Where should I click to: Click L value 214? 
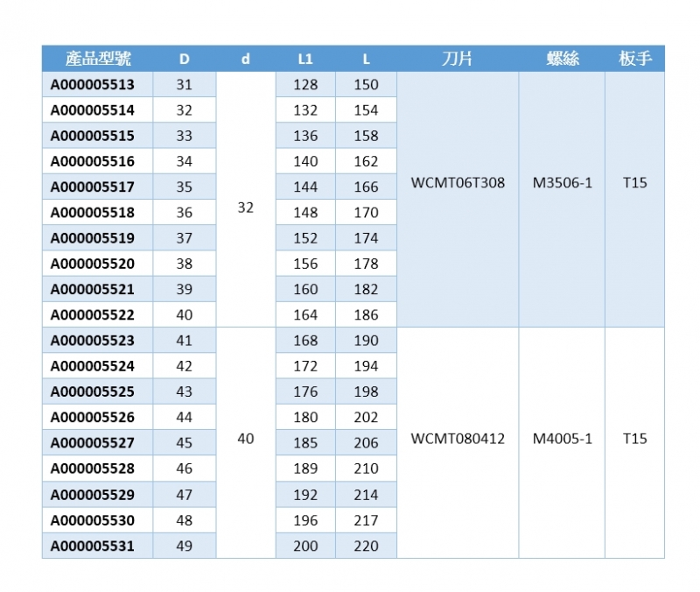coord(366,495)
